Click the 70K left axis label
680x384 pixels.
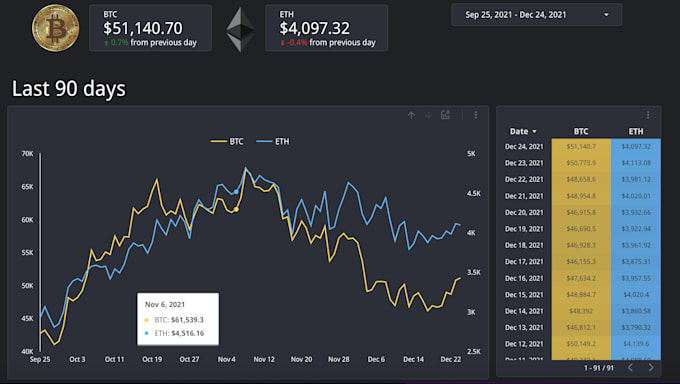click(27, 154)
